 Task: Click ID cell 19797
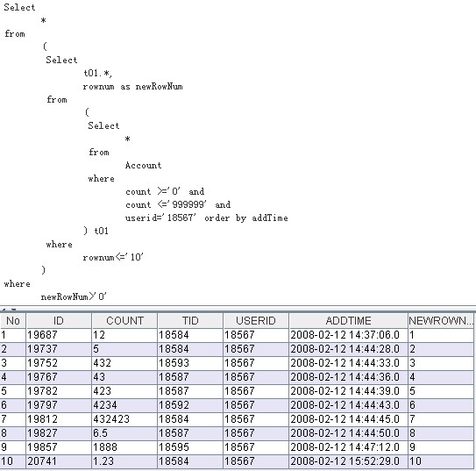point(59,405)
